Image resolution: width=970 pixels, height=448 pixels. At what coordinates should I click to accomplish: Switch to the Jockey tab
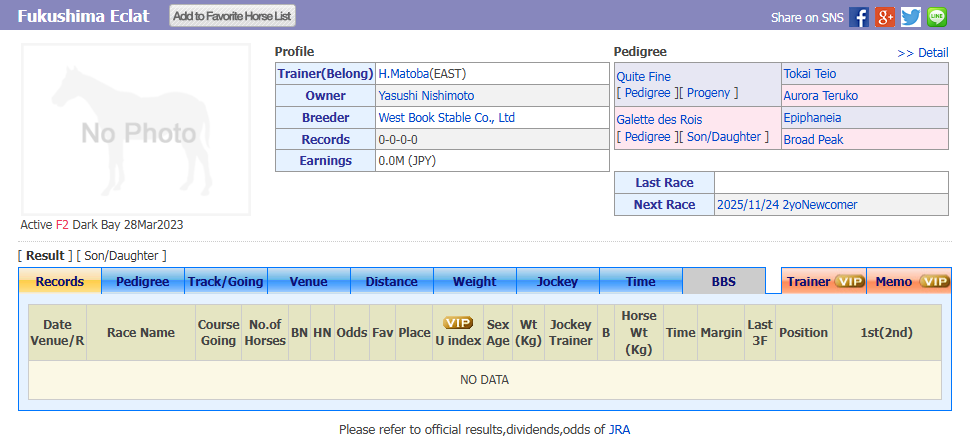click(x=557, y=282)
